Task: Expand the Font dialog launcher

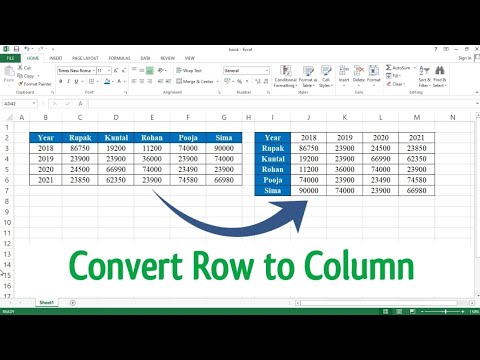Action: [x=126, y=92]
